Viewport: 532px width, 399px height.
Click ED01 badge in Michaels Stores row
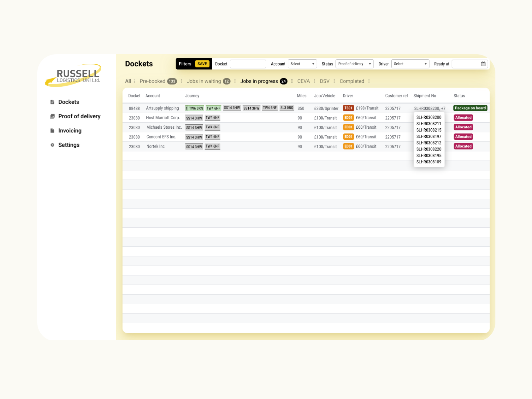pyautogui.click(x=348, y=127)
